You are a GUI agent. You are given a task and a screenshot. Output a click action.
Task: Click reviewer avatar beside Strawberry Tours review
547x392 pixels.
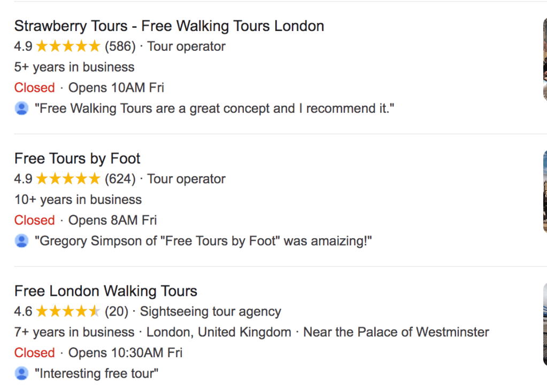pyautogui.click(x=21, y=108)
